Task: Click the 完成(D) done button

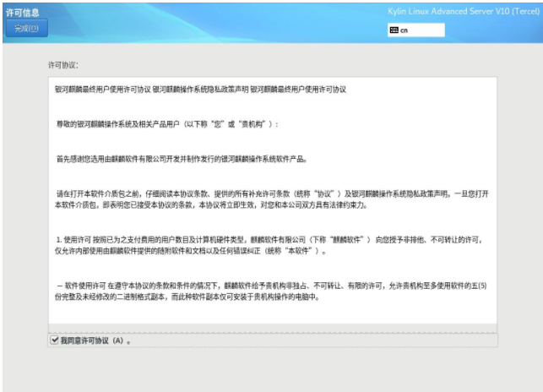Action: [x=27, y=29]
